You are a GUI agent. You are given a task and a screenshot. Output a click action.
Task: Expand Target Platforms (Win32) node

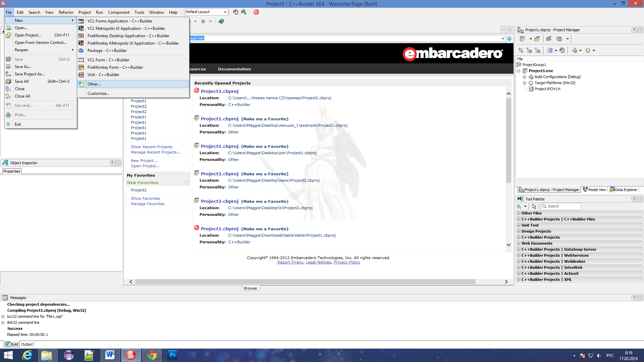pyautogui.click(x=525, y=83)
